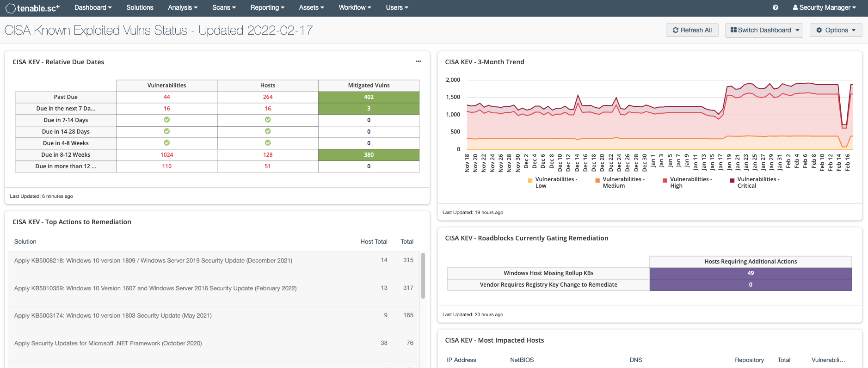The image size is (868, 368).
Task: Click green check for 7-14 Days Hosts
Action: click(x=268, y=120)
